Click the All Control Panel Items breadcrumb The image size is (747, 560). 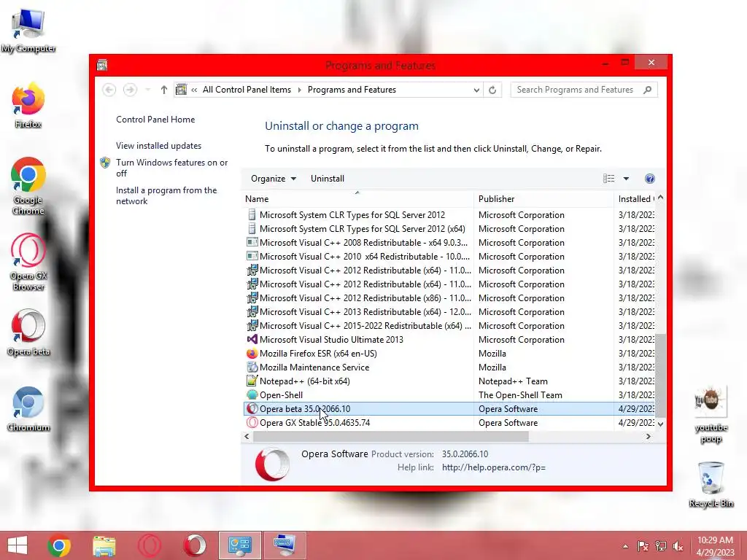247,90
